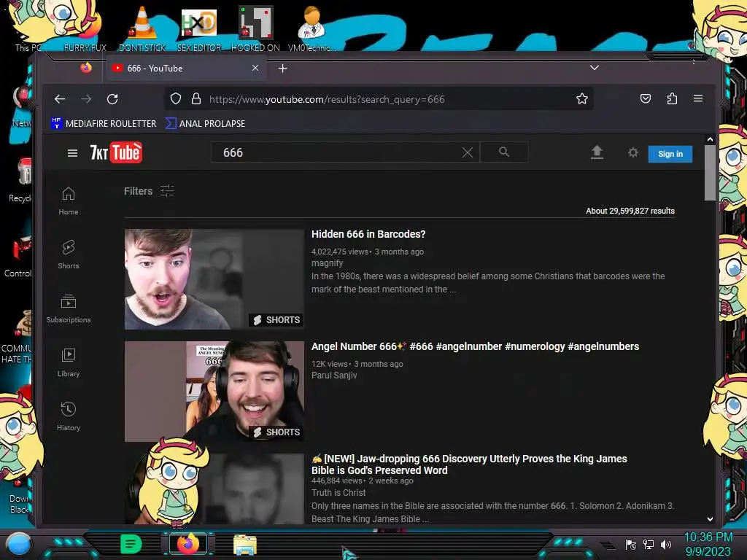
Task: Click the About 29,599,827 results text
Action: (630, 211)
